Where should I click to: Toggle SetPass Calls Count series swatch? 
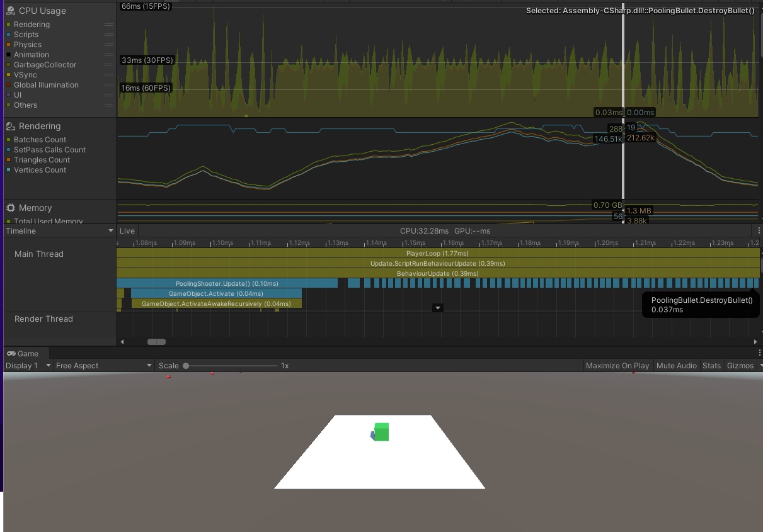click(8, 150)
